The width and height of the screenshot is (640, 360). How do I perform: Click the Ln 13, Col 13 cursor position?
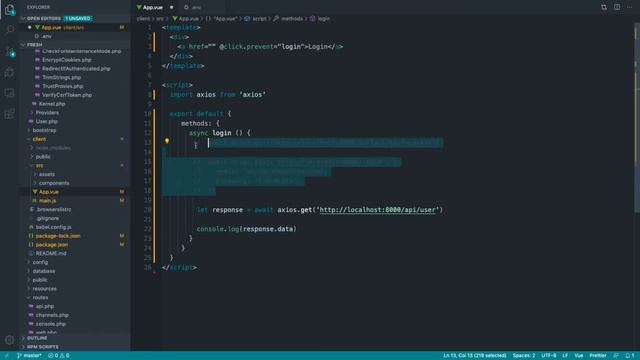pos(475,356)
